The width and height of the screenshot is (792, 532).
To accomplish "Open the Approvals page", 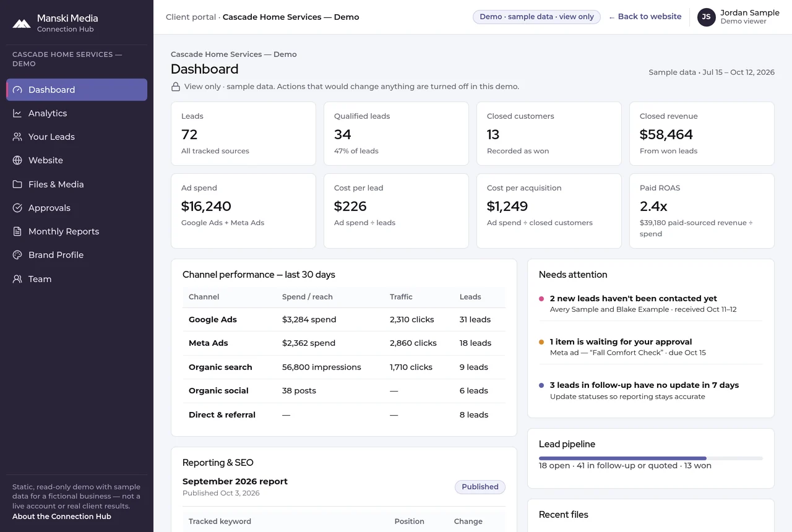I will click(x=77, y=208).
